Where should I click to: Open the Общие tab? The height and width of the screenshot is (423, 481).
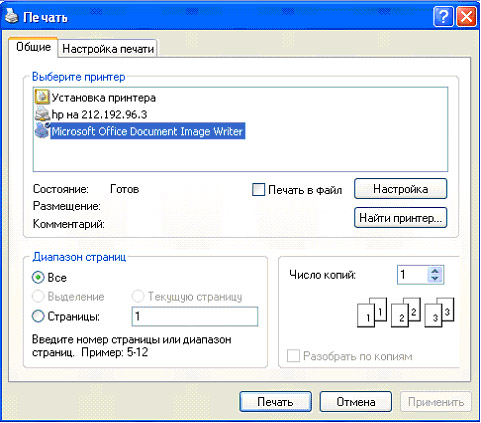pyautogui.click(x=33, y=47)
